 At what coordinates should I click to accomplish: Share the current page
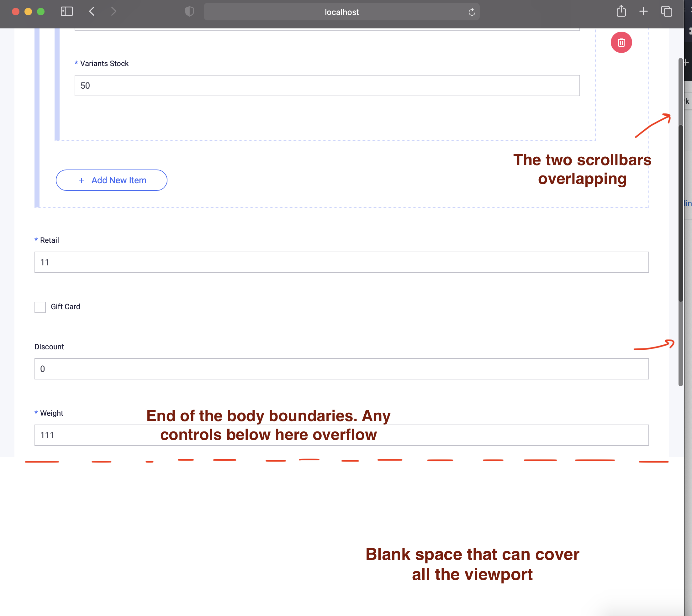tap(621, 11)
